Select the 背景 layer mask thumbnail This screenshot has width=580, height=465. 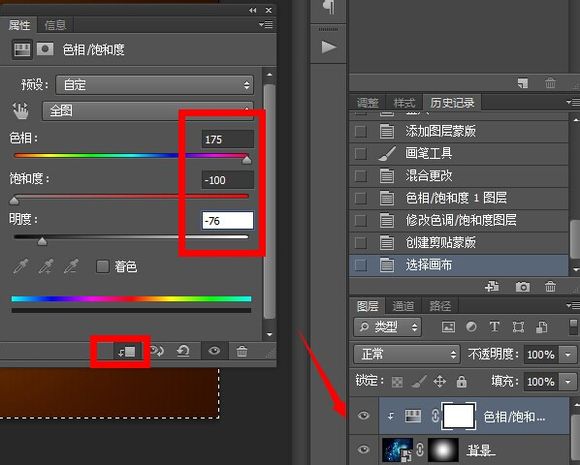pos(443,450)
